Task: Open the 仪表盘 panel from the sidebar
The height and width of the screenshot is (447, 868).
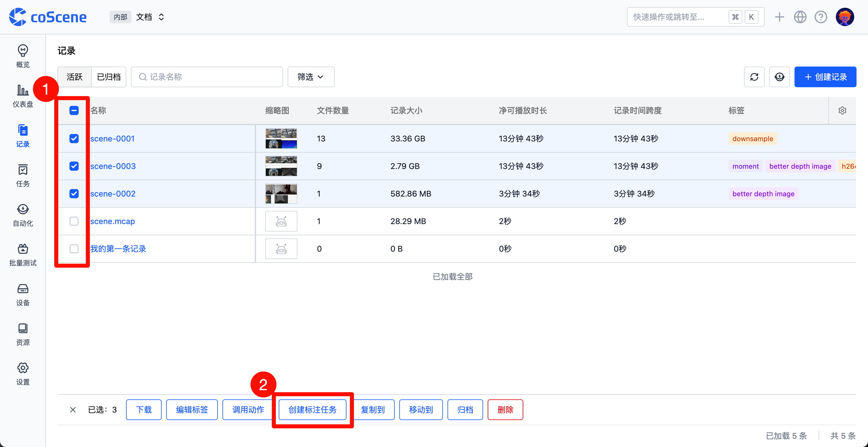Action: click(23, 96)
